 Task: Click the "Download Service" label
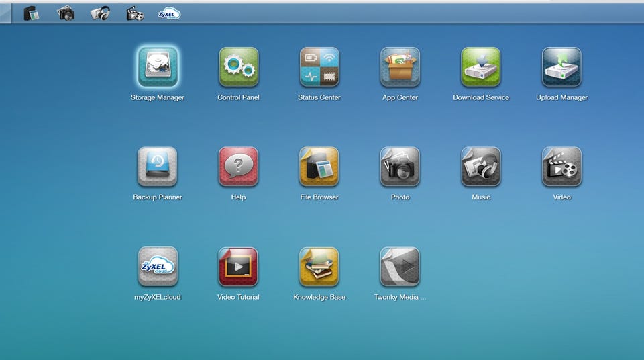(x=481, y=97)
